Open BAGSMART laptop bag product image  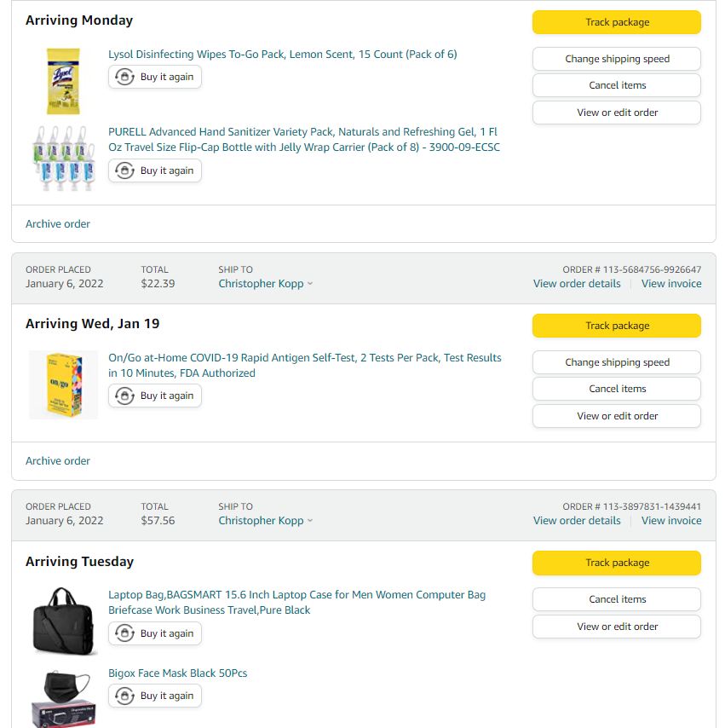(x=65, y=620)
